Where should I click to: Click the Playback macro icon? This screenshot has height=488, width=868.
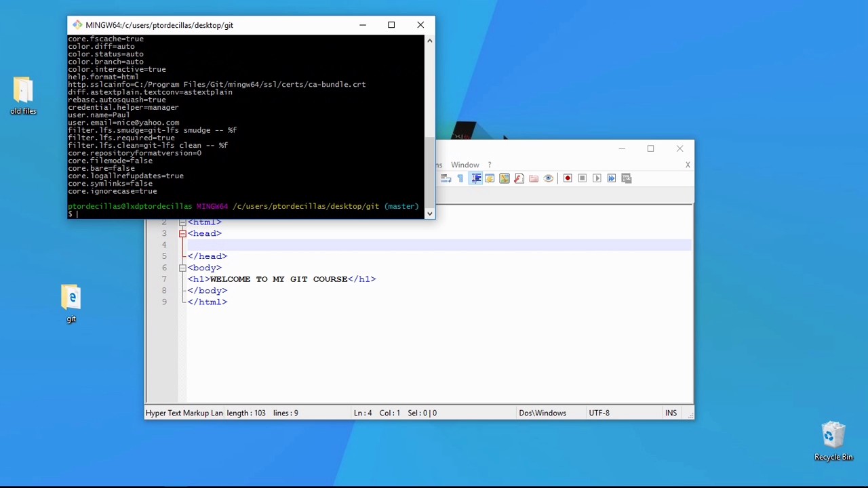[597, 178]
